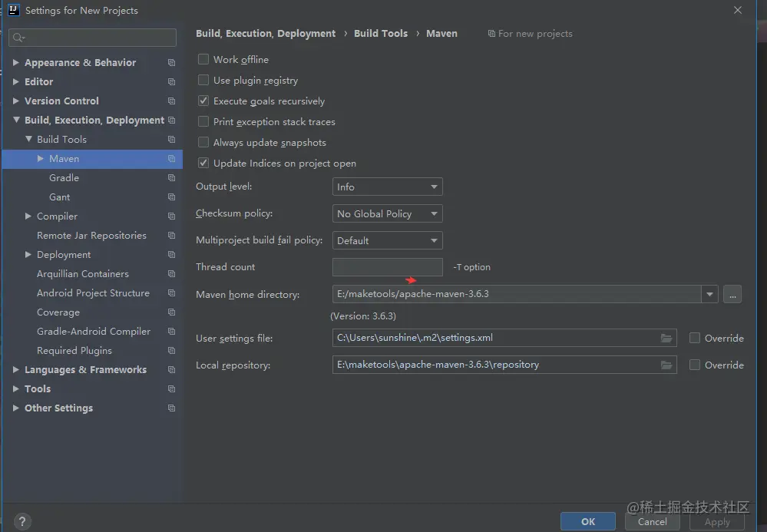
Task: Expand the Maven sub-settings arrow
Action: point(41,158)
